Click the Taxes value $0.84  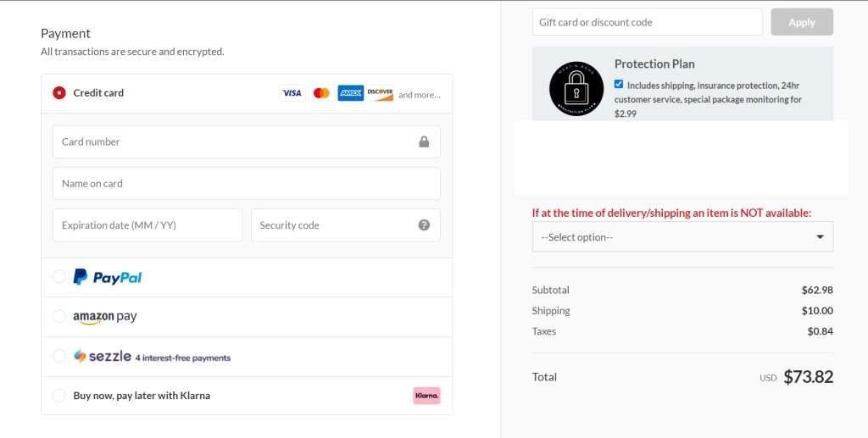pyautogui.click(x=820, y=331)
